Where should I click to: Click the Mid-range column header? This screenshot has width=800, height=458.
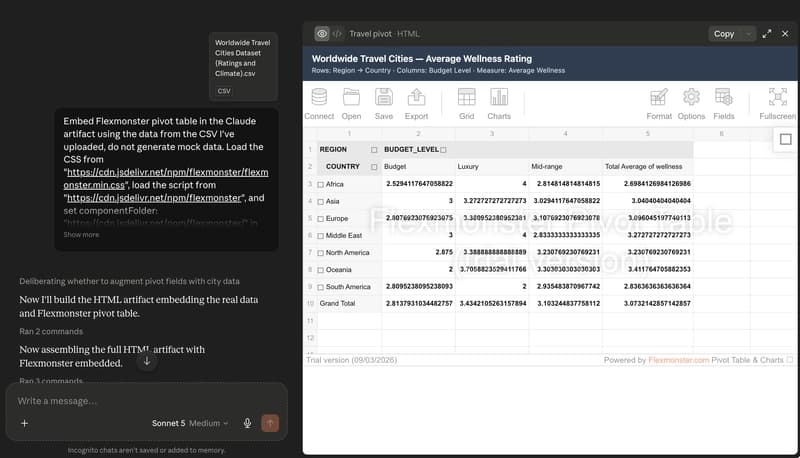click(x=565, y=167)
